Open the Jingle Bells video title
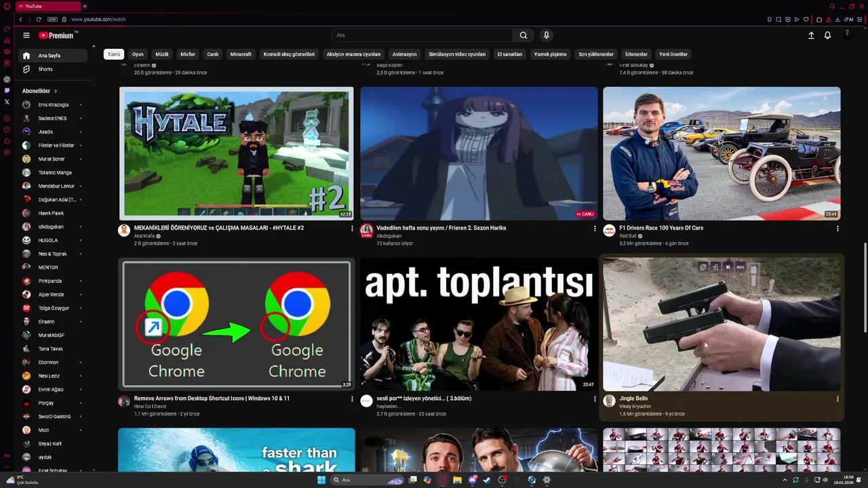Viewport: 868px width, 488px height. point(633,399)
